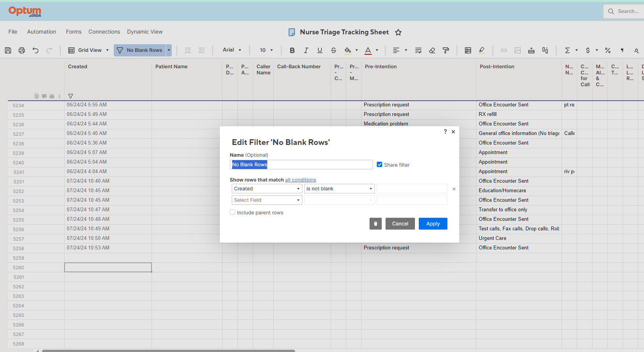
Task: Open the currency format dropdown arrow
Action: [x=597, y=50]
